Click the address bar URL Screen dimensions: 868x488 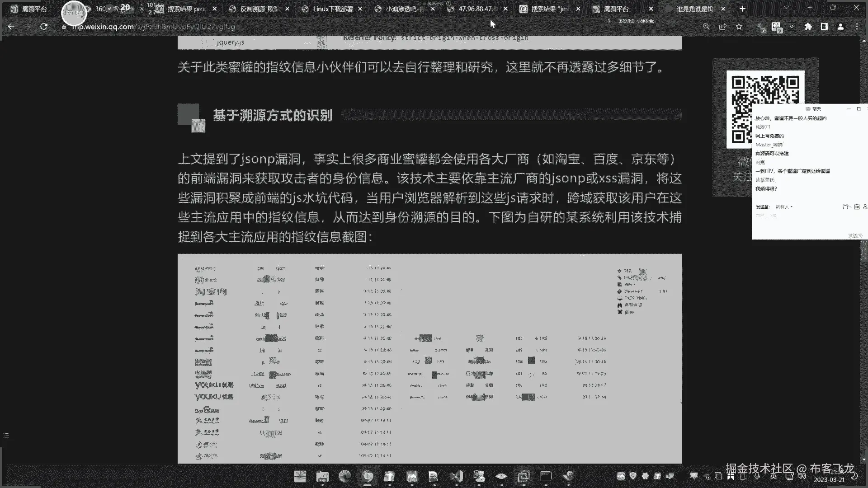[x=154, y=27]
